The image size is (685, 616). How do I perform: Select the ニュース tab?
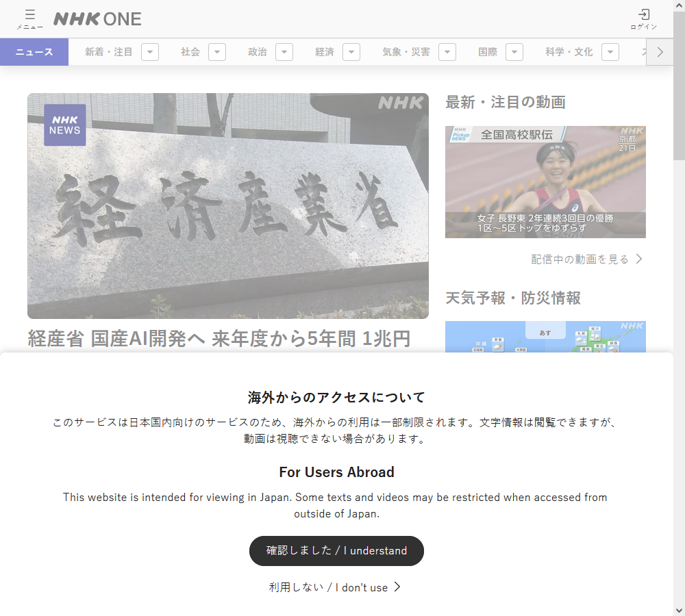tap(34, 52)
